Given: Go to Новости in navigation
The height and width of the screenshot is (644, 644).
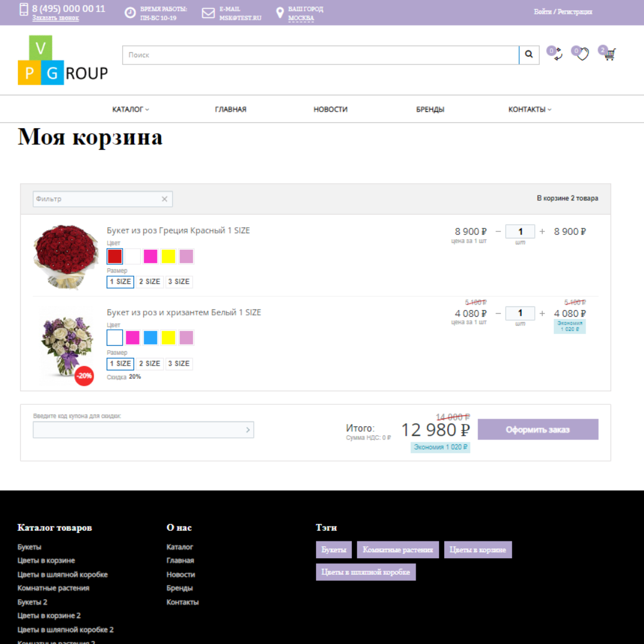Looking at the screenshot, I should click(x=330, y=110).
